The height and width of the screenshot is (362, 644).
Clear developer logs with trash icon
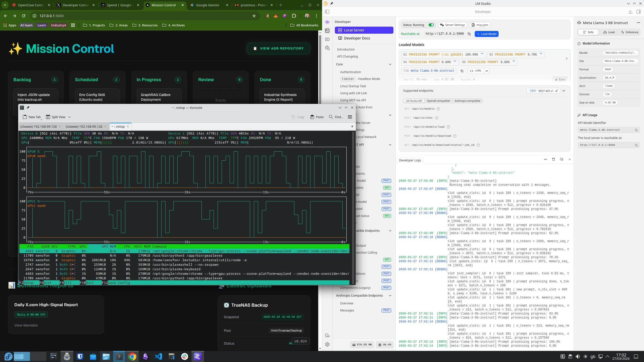pos(553,159)
